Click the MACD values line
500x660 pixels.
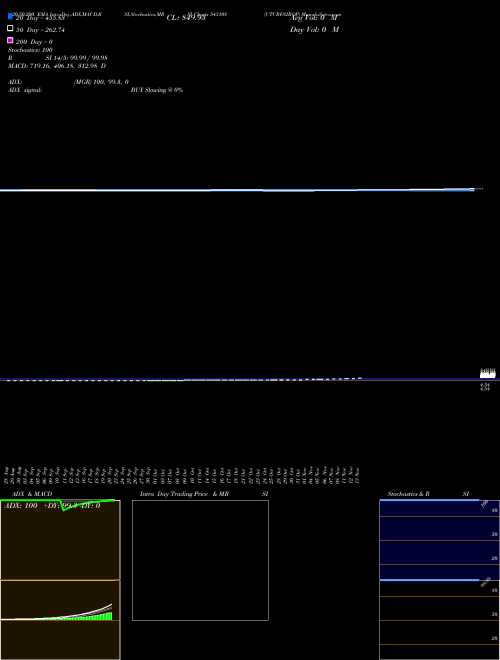click(57, 66)
